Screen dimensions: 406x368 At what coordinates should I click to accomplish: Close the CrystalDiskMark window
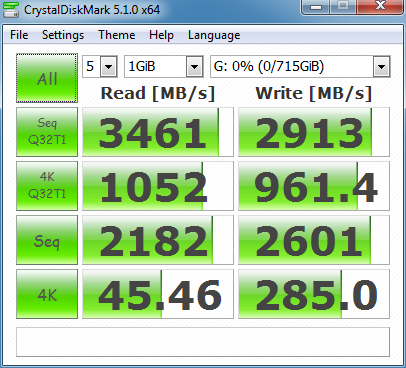tap(380, 7)
